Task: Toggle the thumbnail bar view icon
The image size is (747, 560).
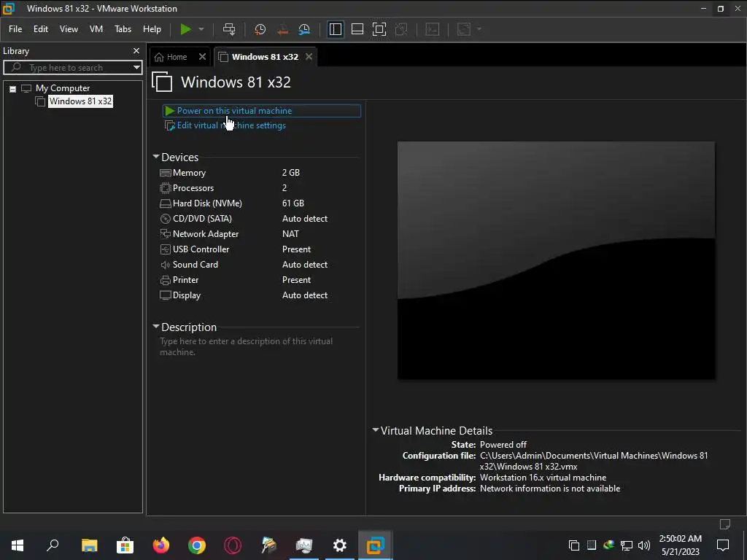Action: point(357,29)
